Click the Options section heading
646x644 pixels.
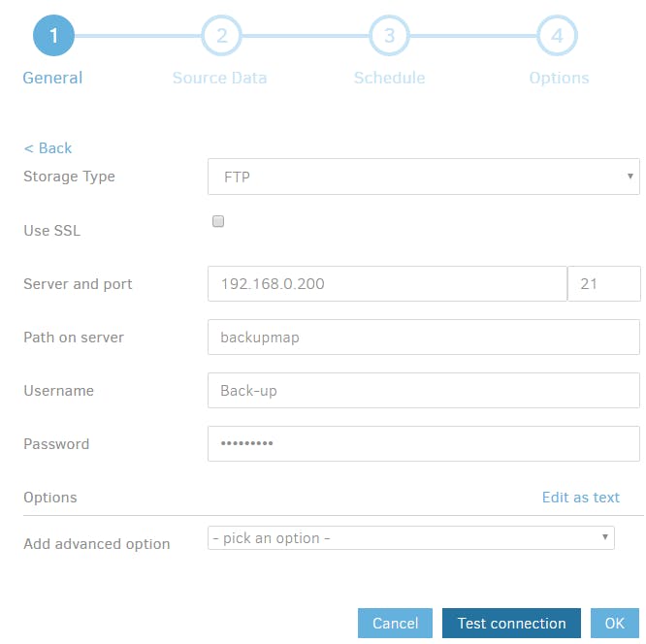click(50, 498)
